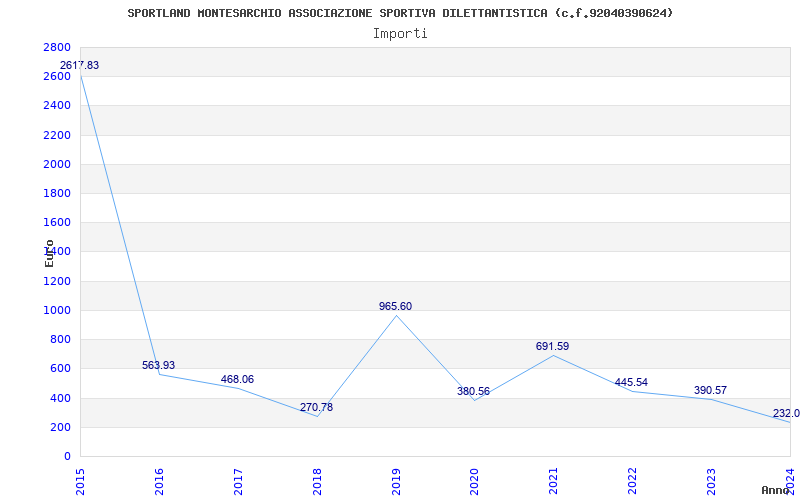
Task: Click the 2015 year axis label
Action: 80,481
